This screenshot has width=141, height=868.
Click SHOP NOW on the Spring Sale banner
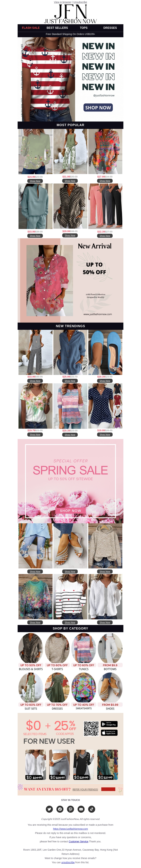(x=70, y=511)
